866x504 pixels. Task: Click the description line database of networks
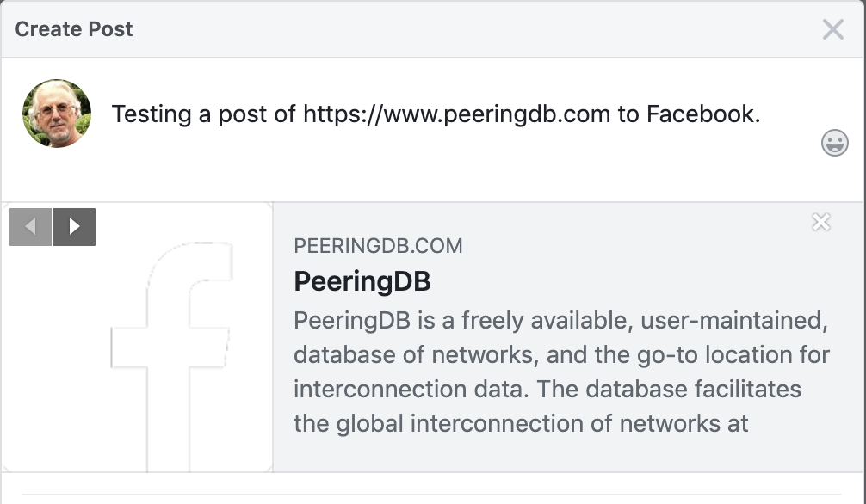[x=561, y=355]
